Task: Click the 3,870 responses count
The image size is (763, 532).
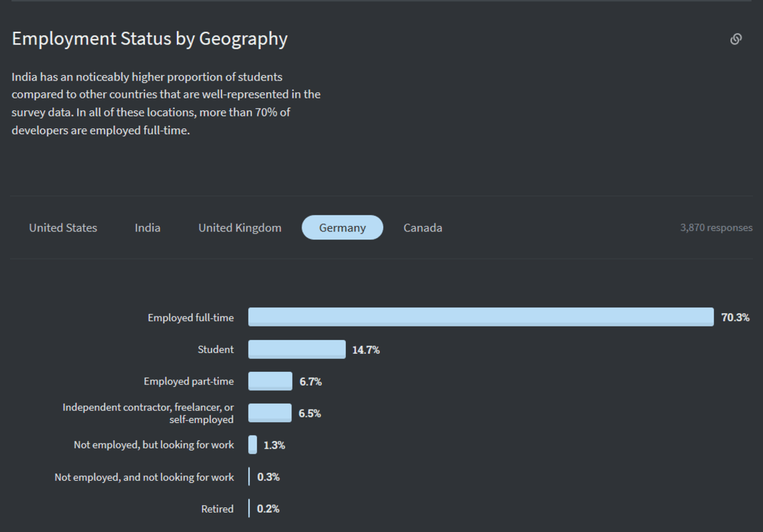Action: coord(716,227)
